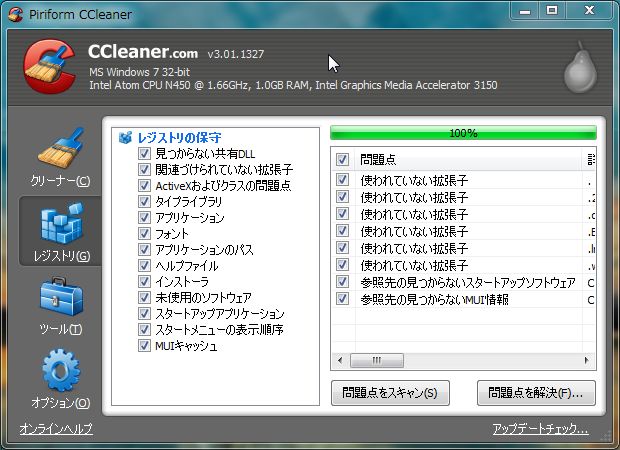This screenshot has width=620, height=450.
Task: Click 問題点を解決(F)... button
Action: point(536,393)
